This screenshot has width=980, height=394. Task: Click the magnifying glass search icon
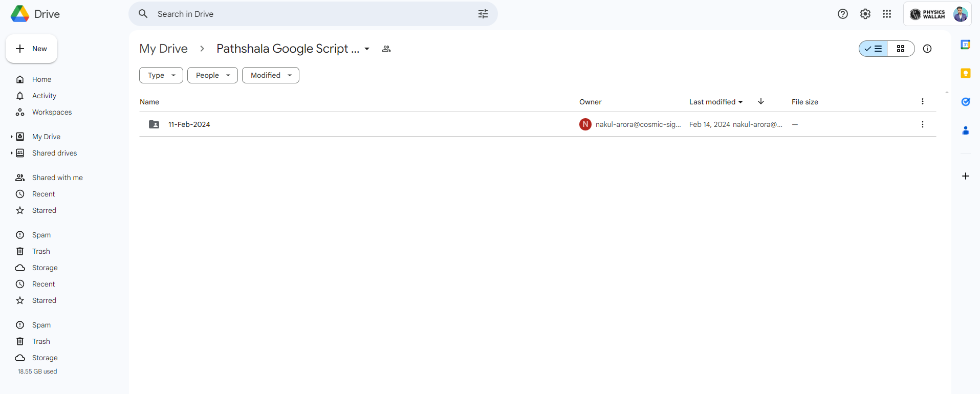pos(143,14)
